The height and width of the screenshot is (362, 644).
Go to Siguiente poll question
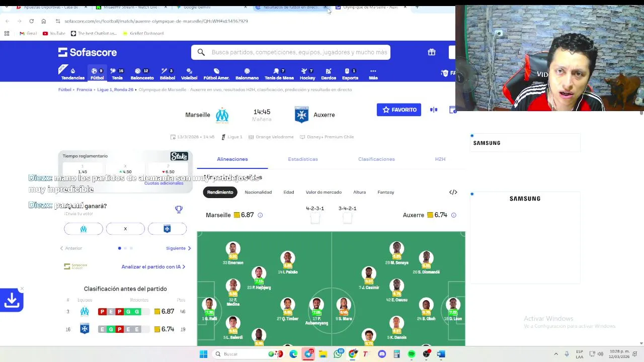(x=179, y=248)
